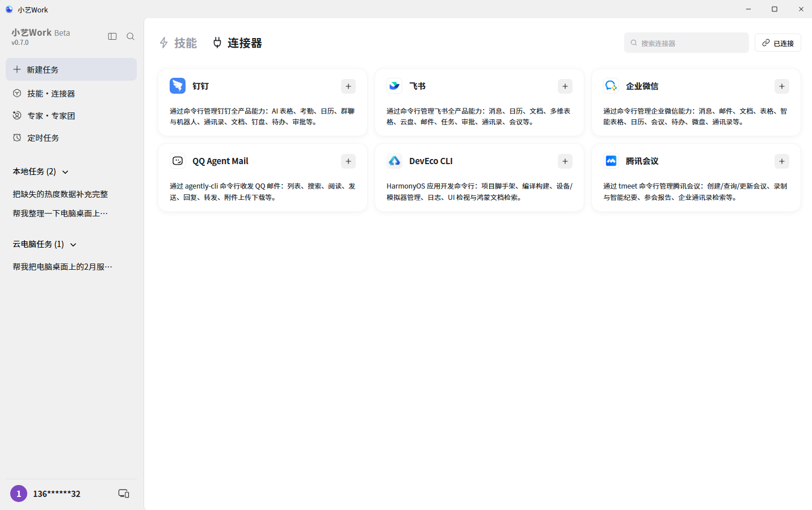Click the 飞书 card description text
The width and height of the screenshot is (812, 510).
(x=478, y=116)
